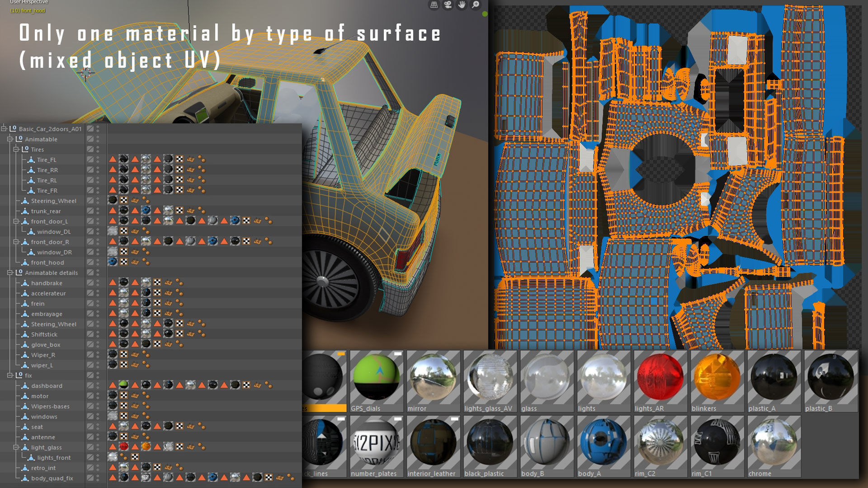Collapse the Tires group
This screenshot has width=868, height=488.
(x=16, y=149)
